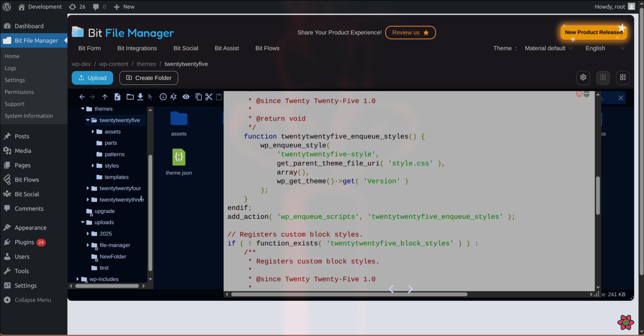Click the copy icon in toolbar
This screenshot has width=644, height=336.
tap(199, 97)
